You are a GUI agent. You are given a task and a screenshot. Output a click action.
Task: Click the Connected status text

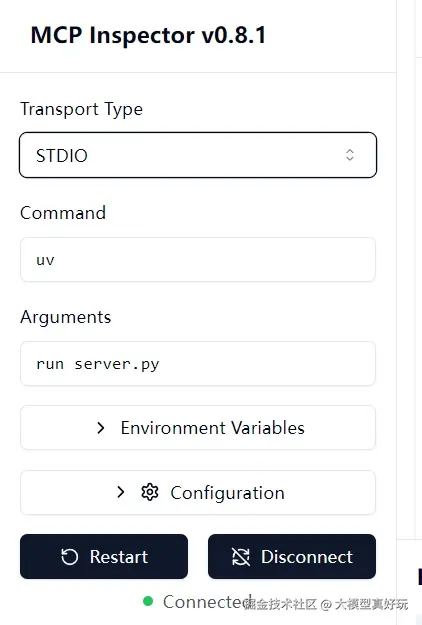[207, 601]
